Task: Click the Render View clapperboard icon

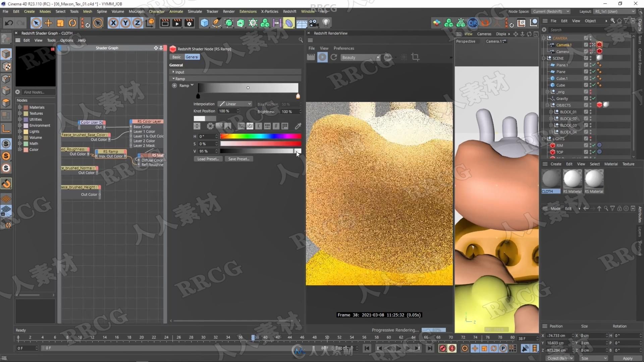Action: coord(165,23)
